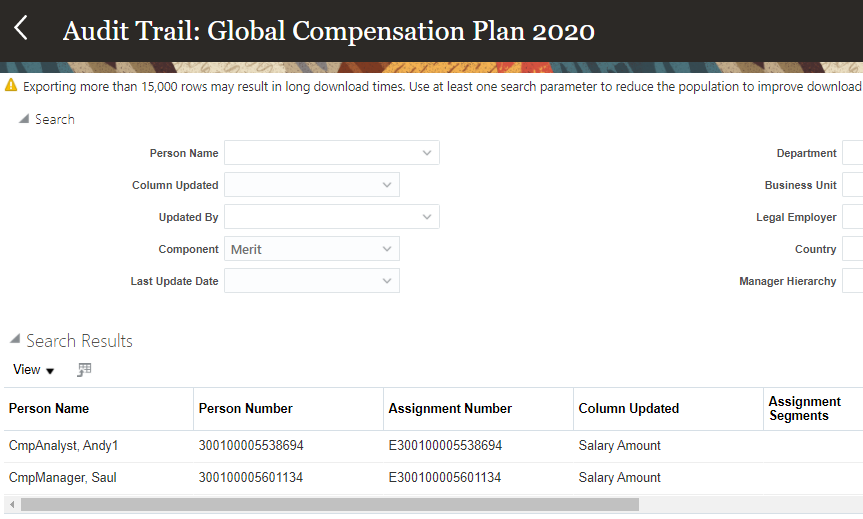Click the Country field
Screen dimensions: 863x519
tap(852, 249)
